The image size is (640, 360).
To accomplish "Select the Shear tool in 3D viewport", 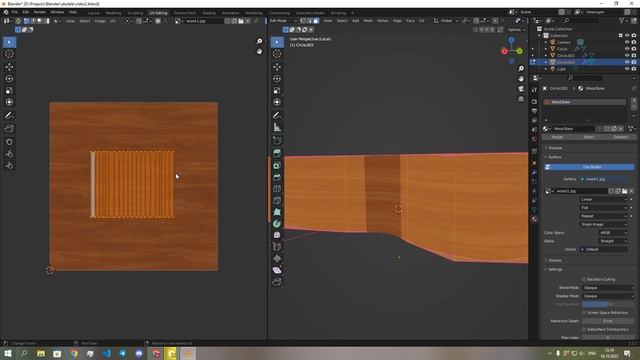I will [277, 270].
